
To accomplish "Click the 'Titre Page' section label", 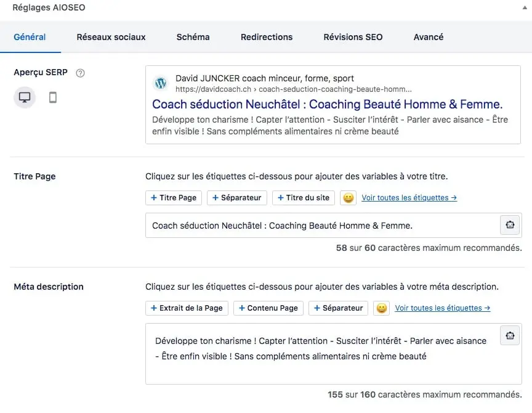I will [x=34, y=177].
